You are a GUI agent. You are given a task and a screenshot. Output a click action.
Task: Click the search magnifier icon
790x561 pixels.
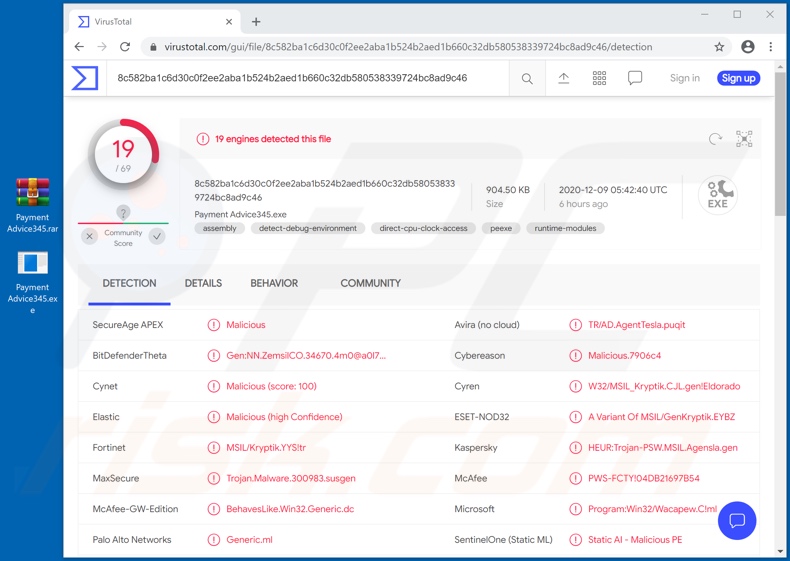pyautogui.click(x=527, y=78)
